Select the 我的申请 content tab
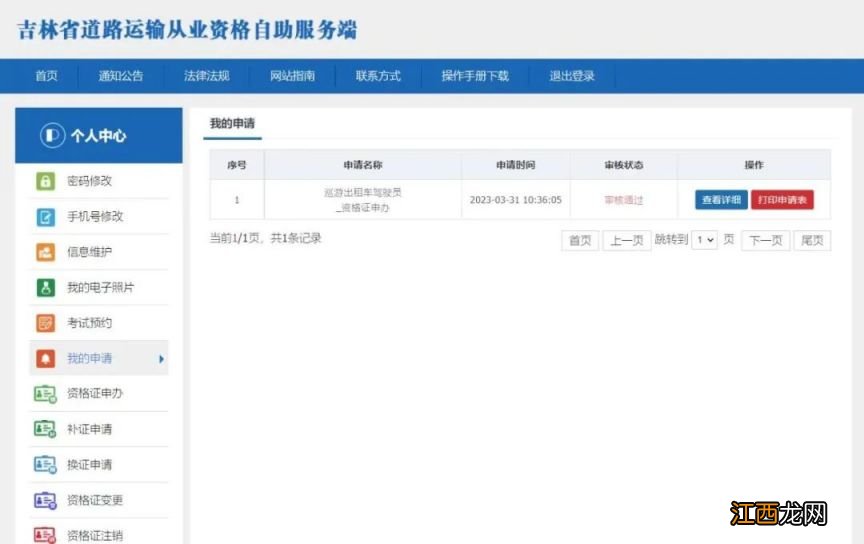 coord(233,123)
